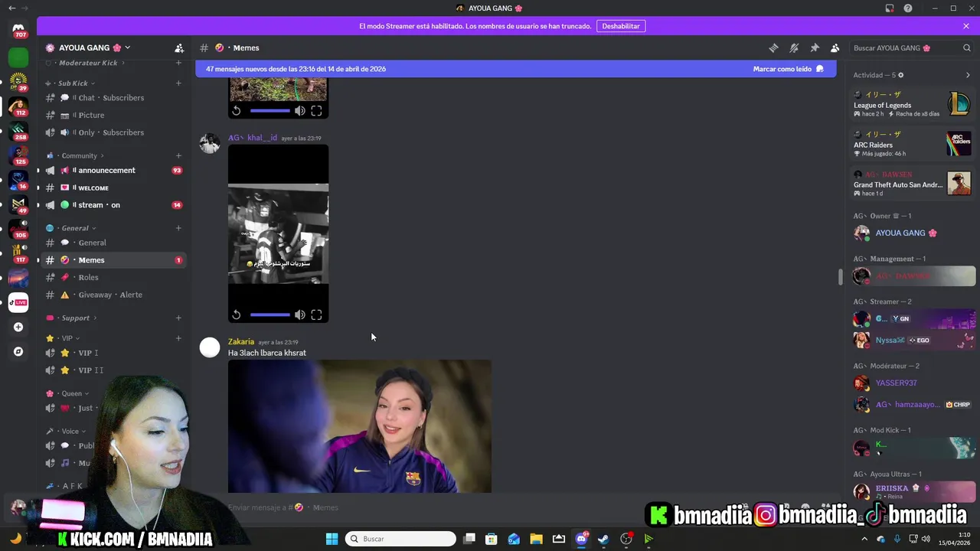This screenshot has height=551, width=980.
Task: Select the server icon with 125 badge
Action: 18,155
